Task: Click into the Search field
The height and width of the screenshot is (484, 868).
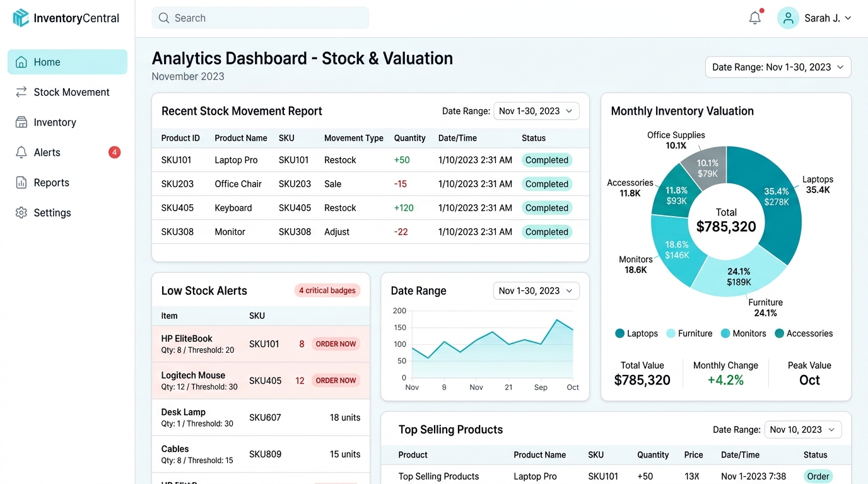Action: pyautogui.click(x=260, y=18)
